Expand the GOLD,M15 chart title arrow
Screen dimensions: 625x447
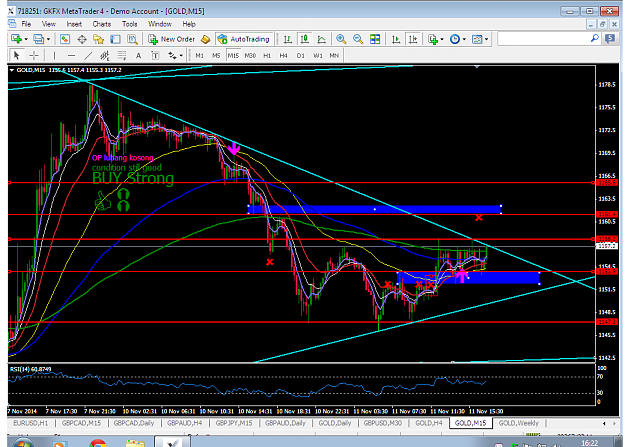click(x=12, y=70)
